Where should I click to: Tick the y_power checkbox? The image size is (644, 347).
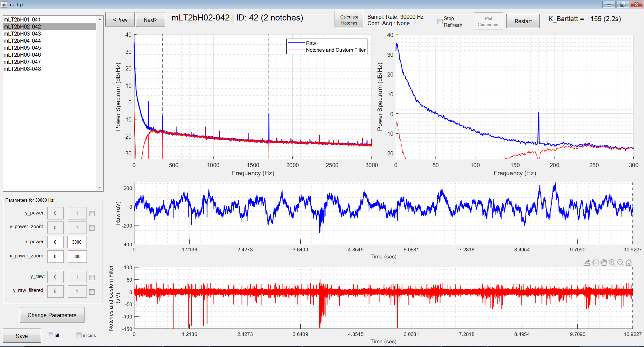92,213
